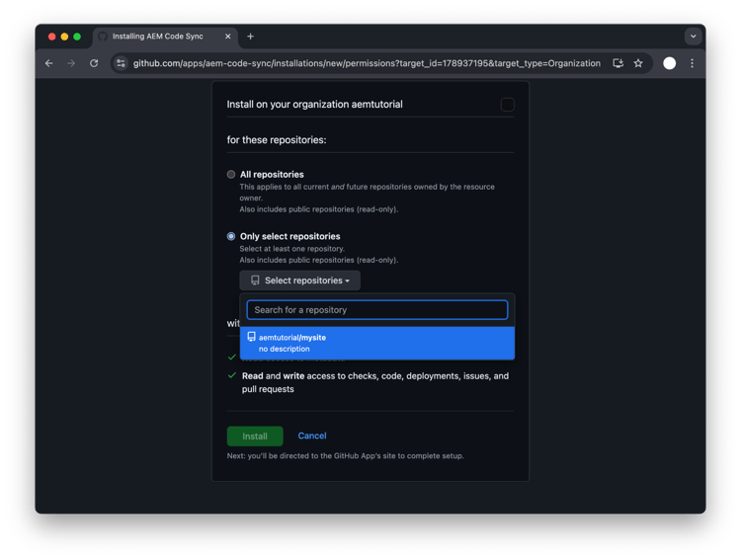Click the install app icon in address bar

click(617, 63)
